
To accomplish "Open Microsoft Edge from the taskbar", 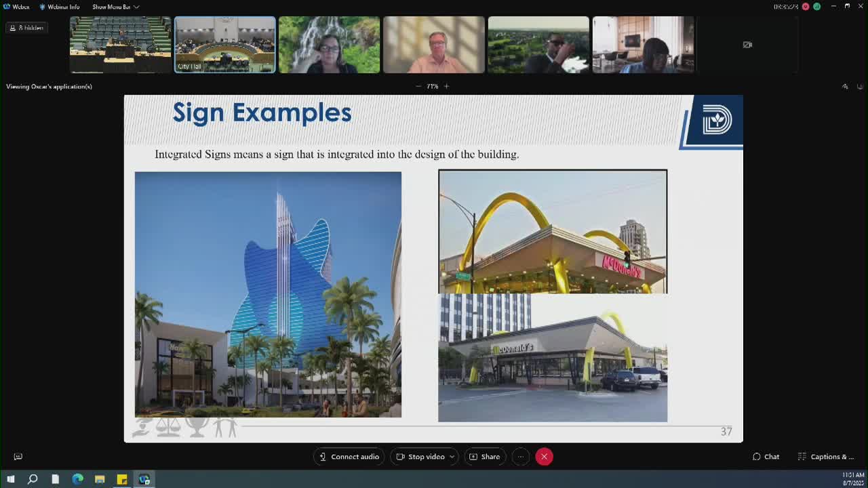I will click(x=77, y=479).
